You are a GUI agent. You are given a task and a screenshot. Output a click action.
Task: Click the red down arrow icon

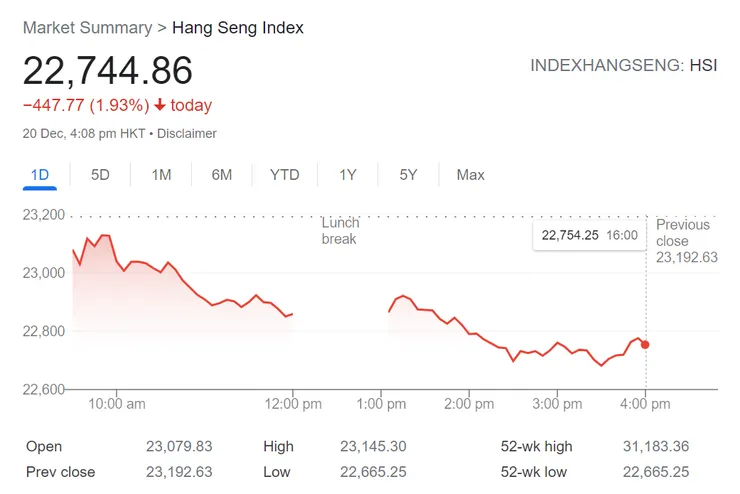pos(159,105)
